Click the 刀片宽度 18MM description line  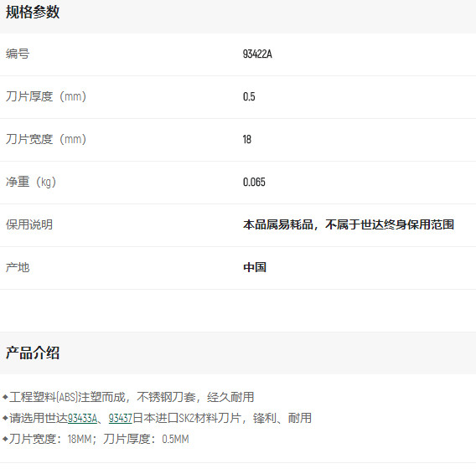[96, 439]
